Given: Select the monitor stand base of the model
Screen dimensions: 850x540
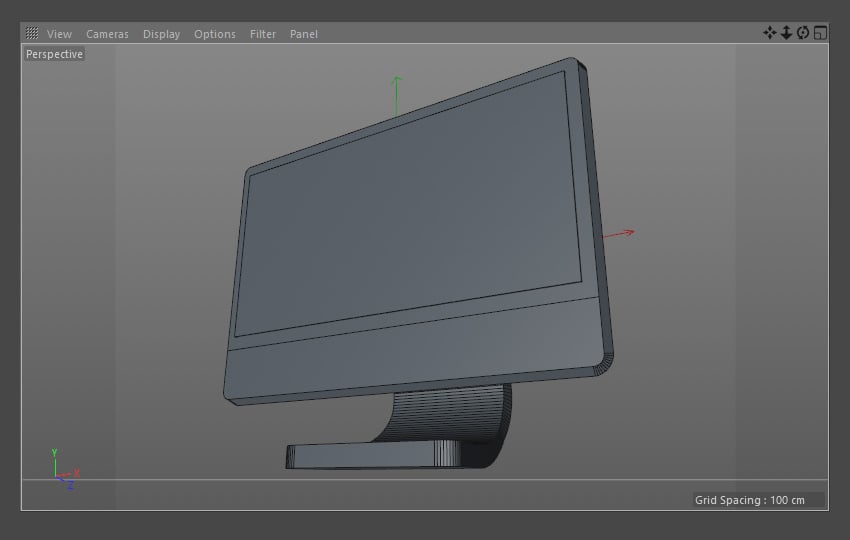Looking at the screenshot, I should point(374,454).
